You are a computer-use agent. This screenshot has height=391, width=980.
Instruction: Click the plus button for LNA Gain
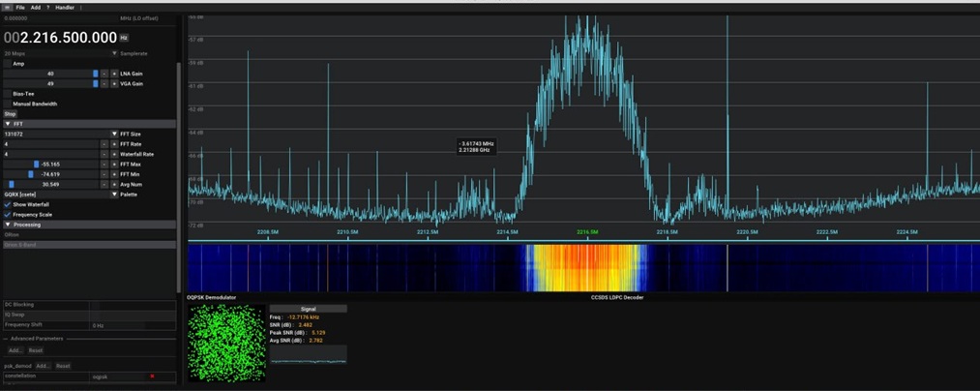pos(113,74)
